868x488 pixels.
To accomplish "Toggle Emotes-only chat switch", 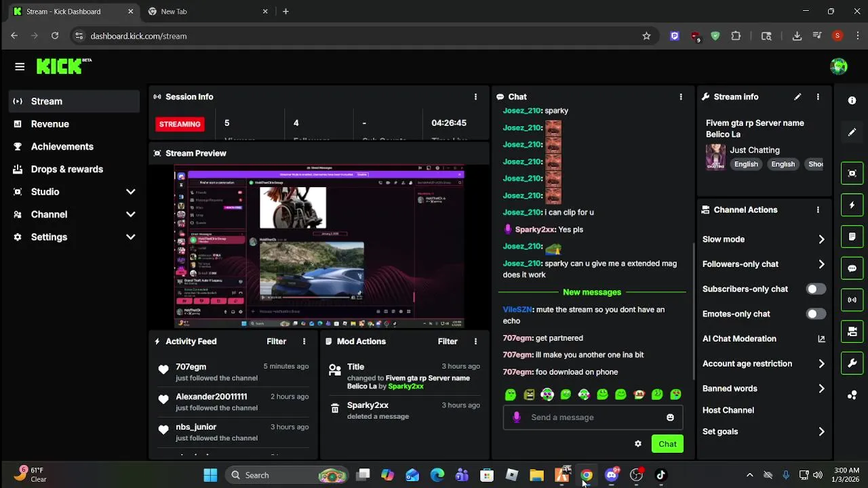I will pyautogui.click(x=816, y=314).
